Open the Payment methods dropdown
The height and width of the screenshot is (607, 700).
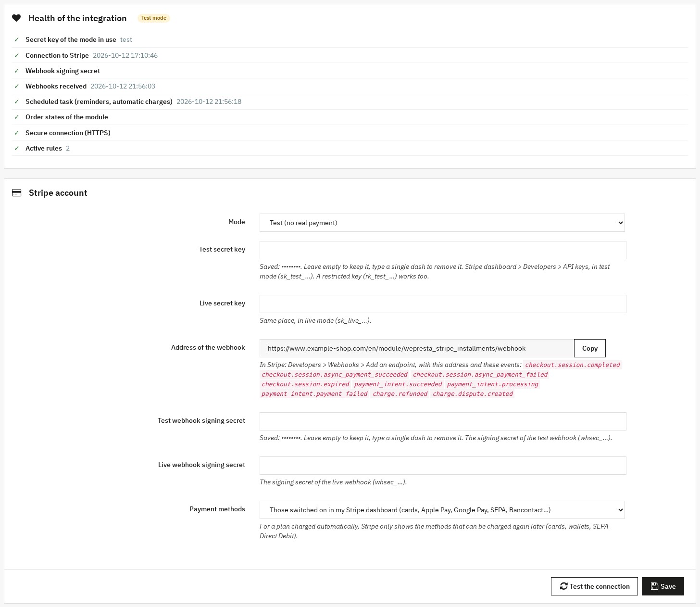pyautogui.click(x=442, y=510)
